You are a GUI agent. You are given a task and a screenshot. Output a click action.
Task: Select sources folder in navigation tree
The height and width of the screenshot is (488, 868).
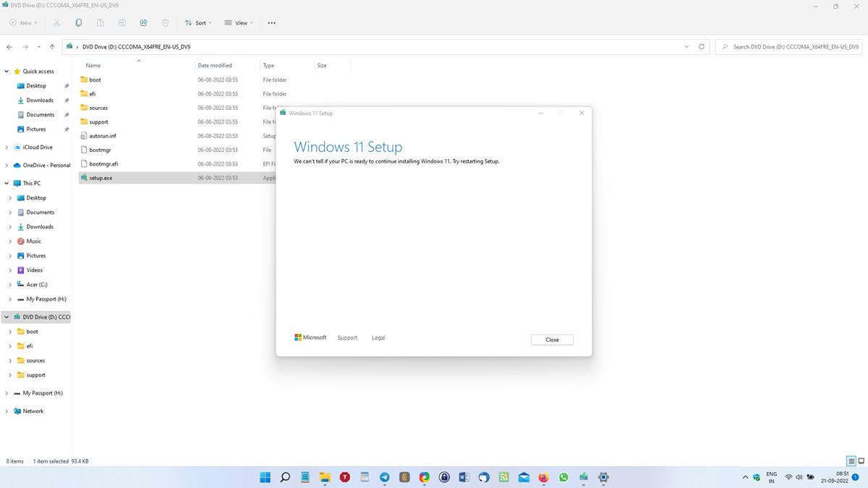coord(35,361)
